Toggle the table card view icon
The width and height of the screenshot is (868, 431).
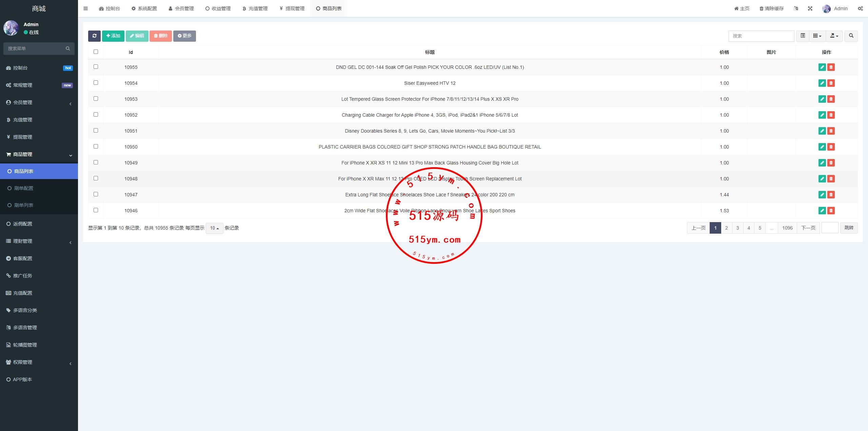(x=803, y=36)
